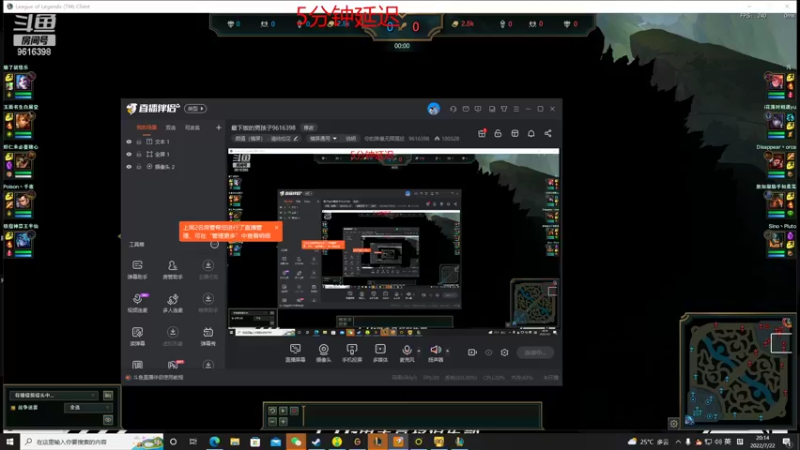Image resolution: width=800 pixels, height=450 pixels.
Task: Open the 弹幕秀 tool
Action: pyautogui.click(x=208, y=336)
